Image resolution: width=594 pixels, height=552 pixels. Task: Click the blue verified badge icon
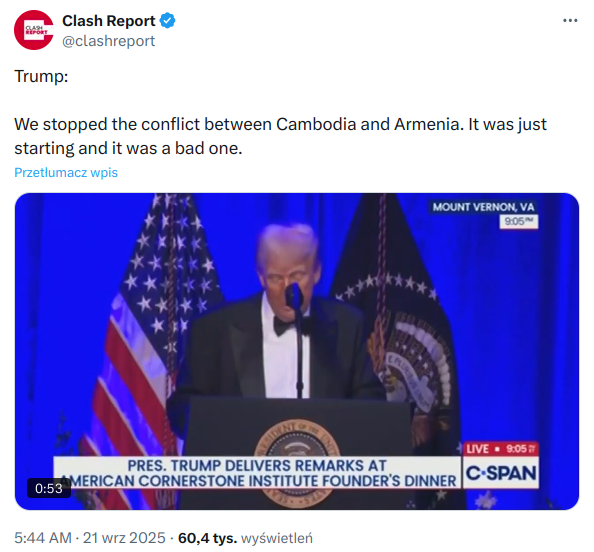(167, 21)
